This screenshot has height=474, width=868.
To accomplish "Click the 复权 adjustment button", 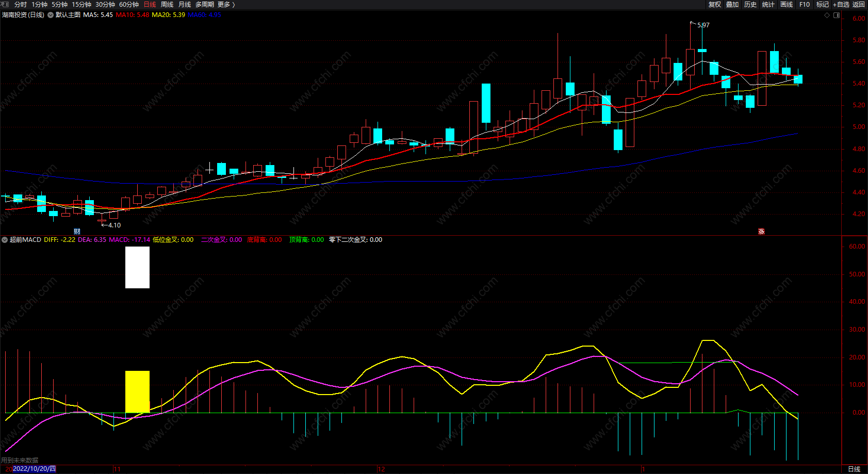I will coord(714,5).
